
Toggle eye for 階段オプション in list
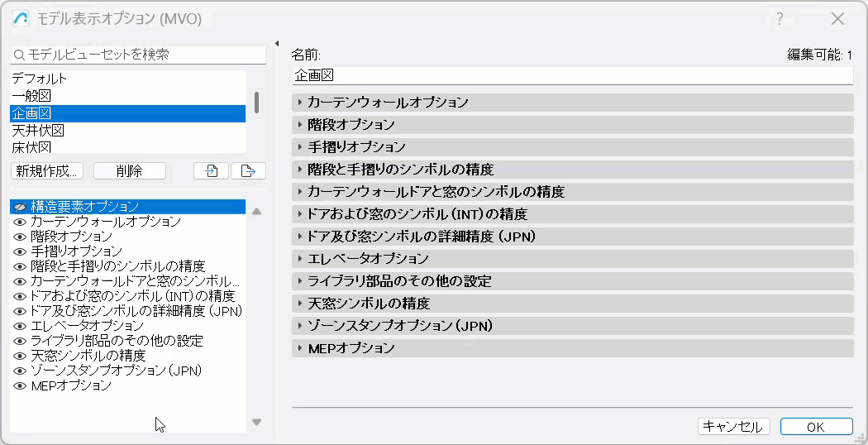20,237
